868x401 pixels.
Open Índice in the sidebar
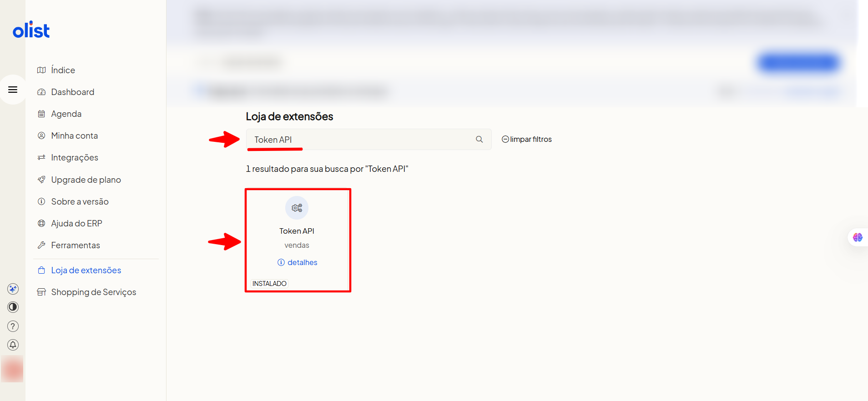(x=63, y=70)
